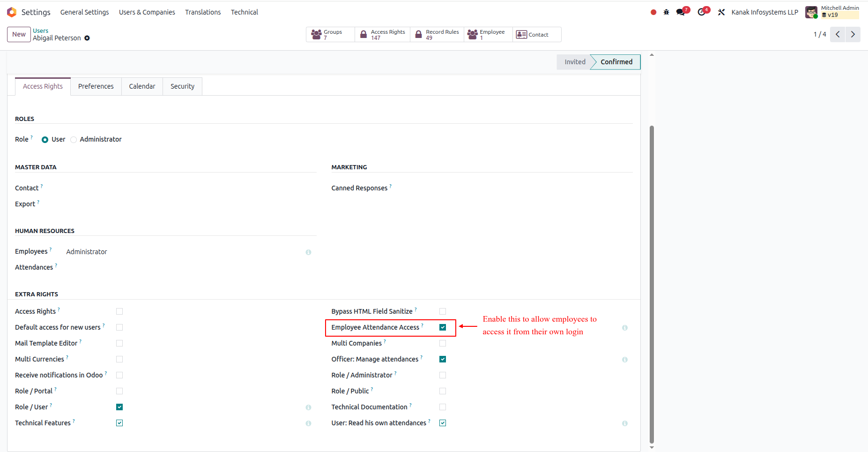Viewport: 868px width, 452px height.
Task: Open the General Settings menu
Action: click(84, 12)
